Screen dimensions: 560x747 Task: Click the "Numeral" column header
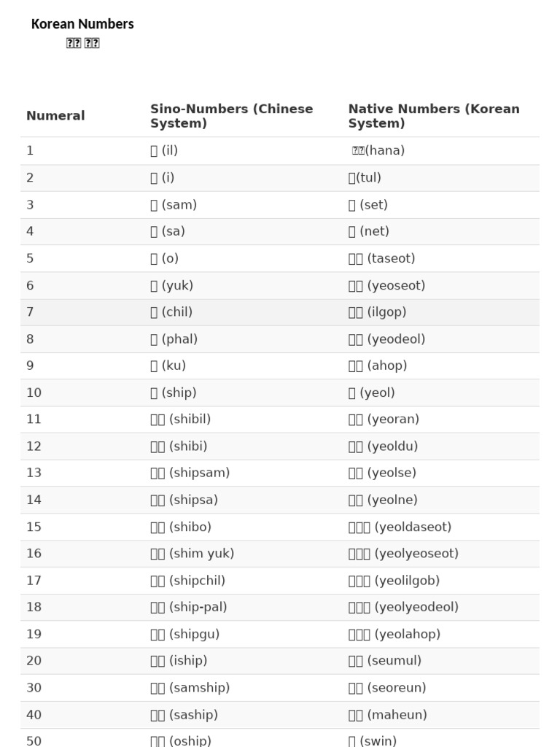coord(55,115)
